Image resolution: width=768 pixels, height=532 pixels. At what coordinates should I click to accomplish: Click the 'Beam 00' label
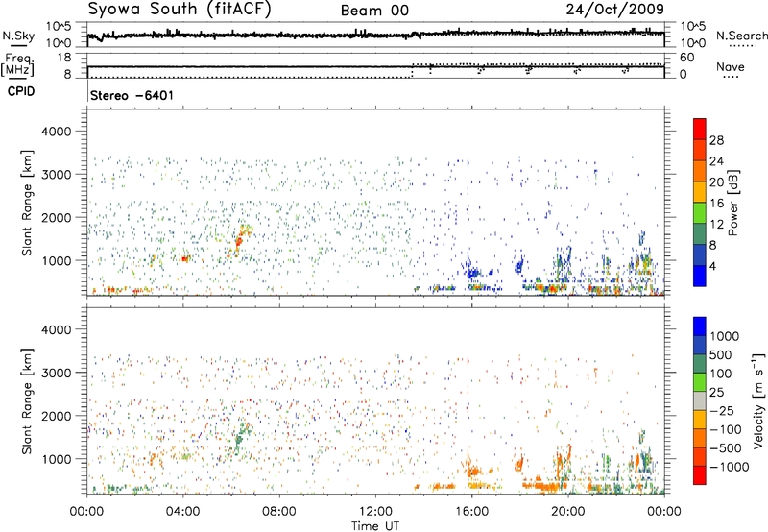click(x=374, y=11)
